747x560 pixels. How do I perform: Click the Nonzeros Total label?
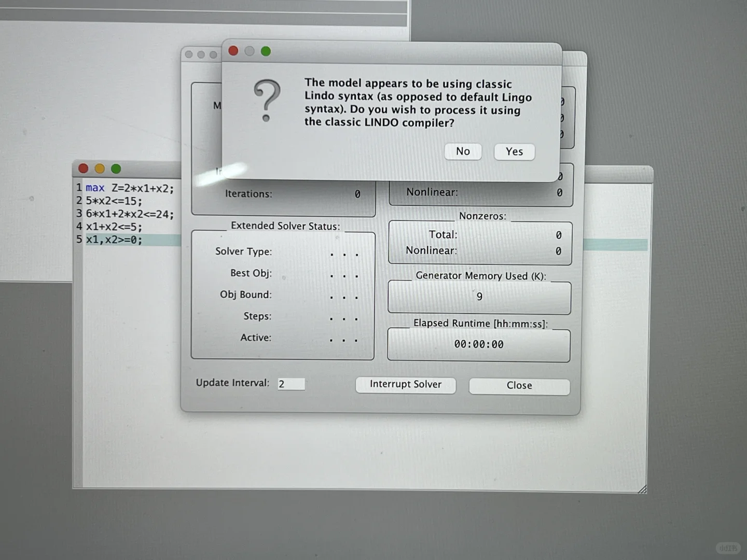(443, 234)
